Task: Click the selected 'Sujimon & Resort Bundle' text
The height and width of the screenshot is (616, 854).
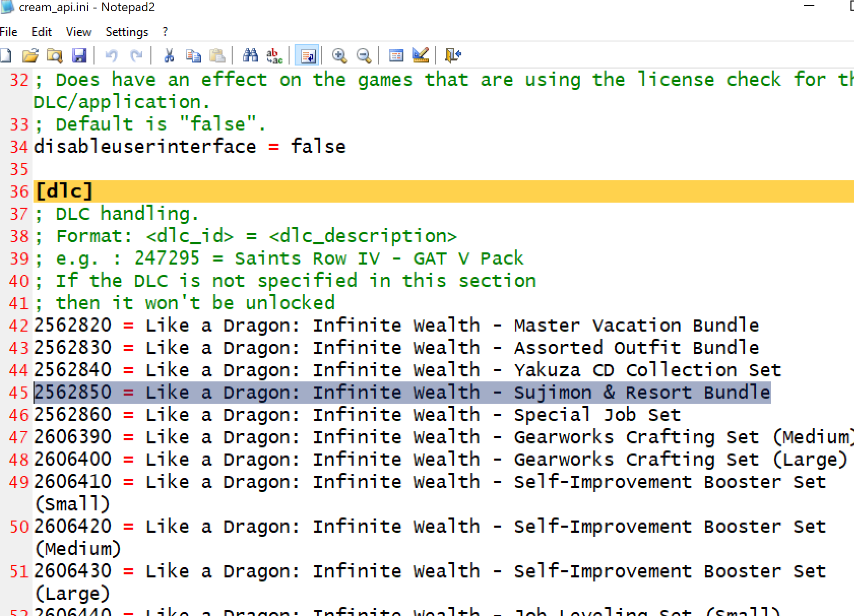Action: pyautogui.click(x=642, y=393)
